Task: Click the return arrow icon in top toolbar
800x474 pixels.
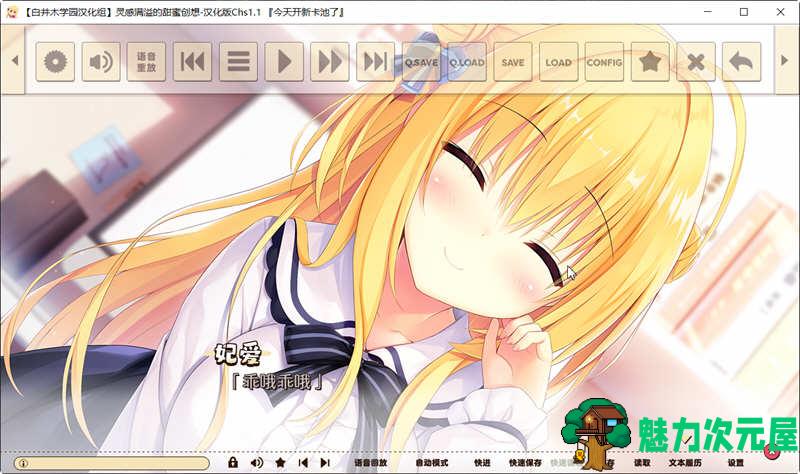Action: click(741, 62)
